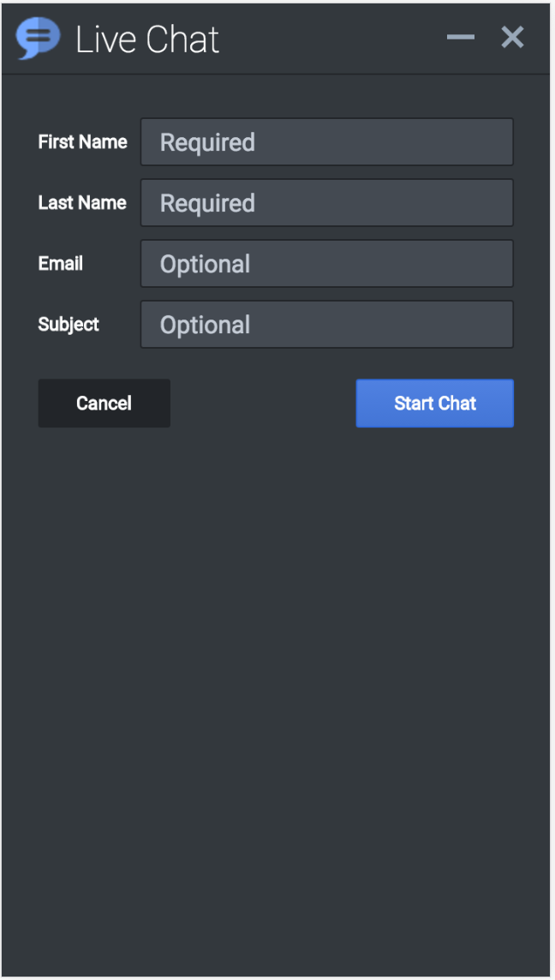
Task: Click the gap between Cancel and Start Chat
Action: click(x=263, y=403)
